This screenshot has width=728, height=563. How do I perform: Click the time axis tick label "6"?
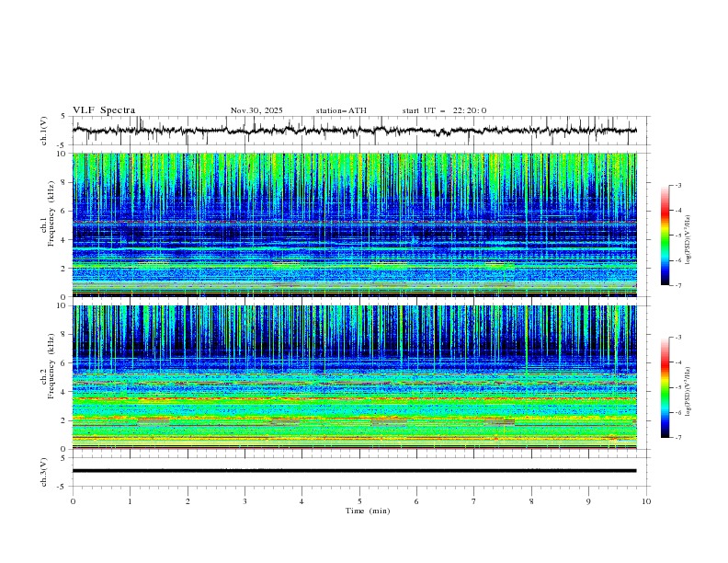point(416,501)
